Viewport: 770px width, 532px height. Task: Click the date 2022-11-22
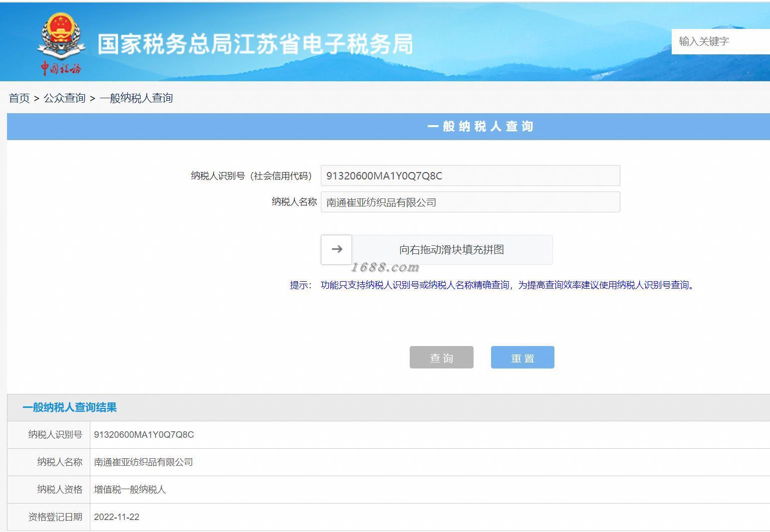coord(116,517)
